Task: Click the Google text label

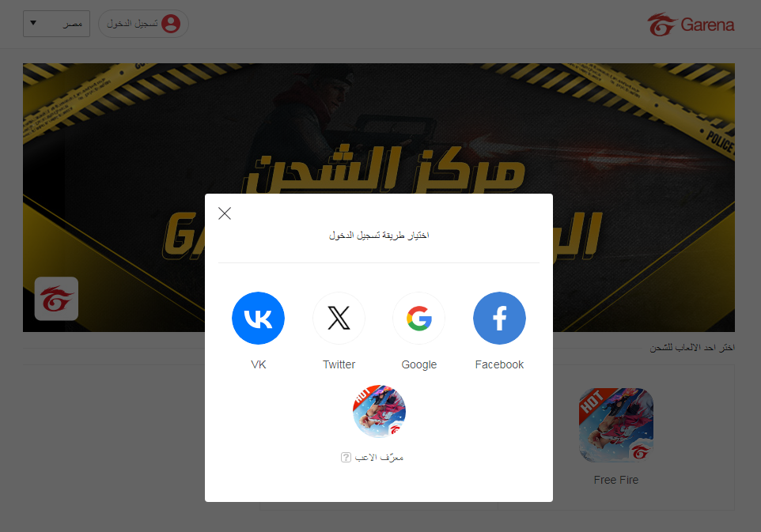Action: (x=418, y=364)
